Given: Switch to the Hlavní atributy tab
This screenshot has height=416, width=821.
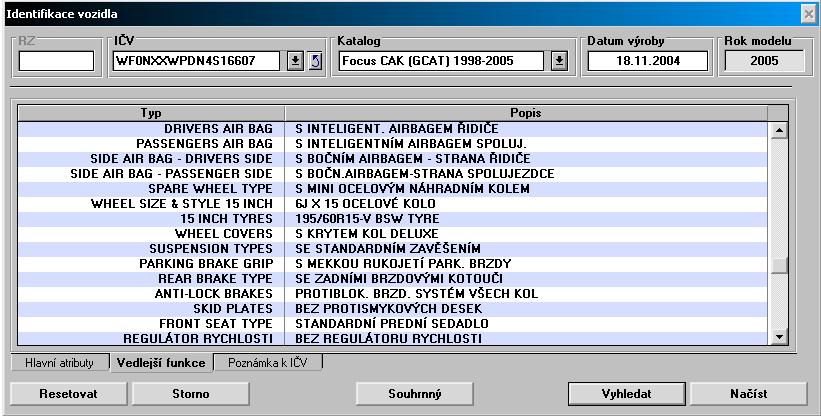Looking at the screenshot, I should point(58,363).
